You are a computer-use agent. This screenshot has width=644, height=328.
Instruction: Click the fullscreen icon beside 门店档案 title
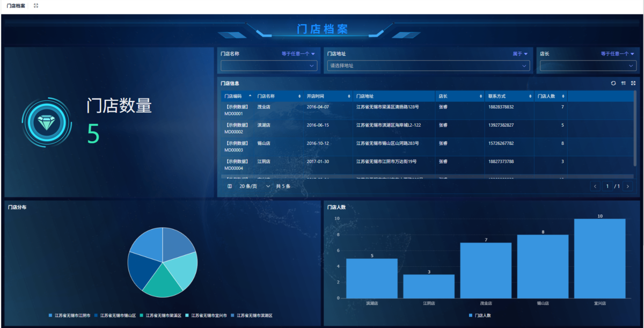coord(36,5)
